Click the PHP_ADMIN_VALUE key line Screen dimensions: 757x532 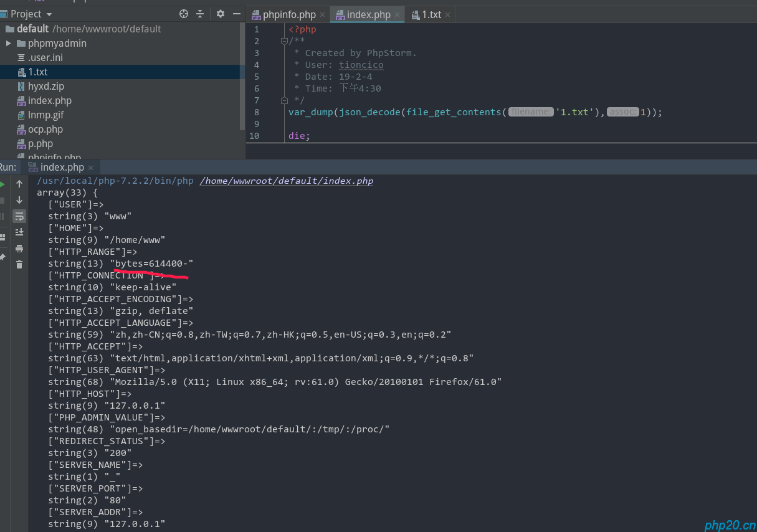[107, 417]
